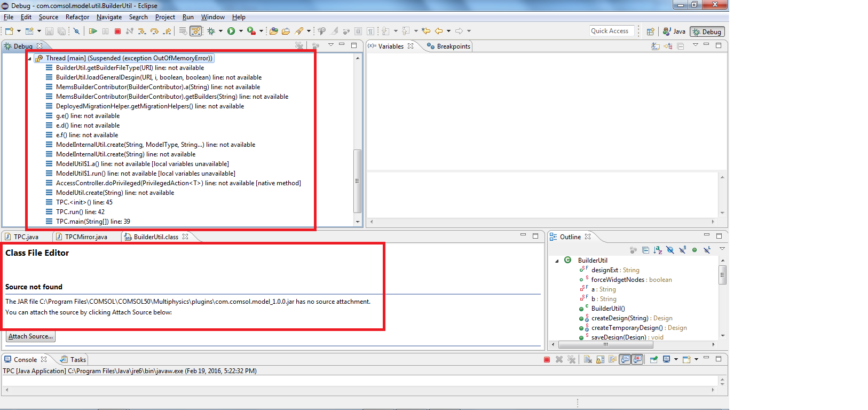Step Return with the debug toolbar icon

[167, 31]
